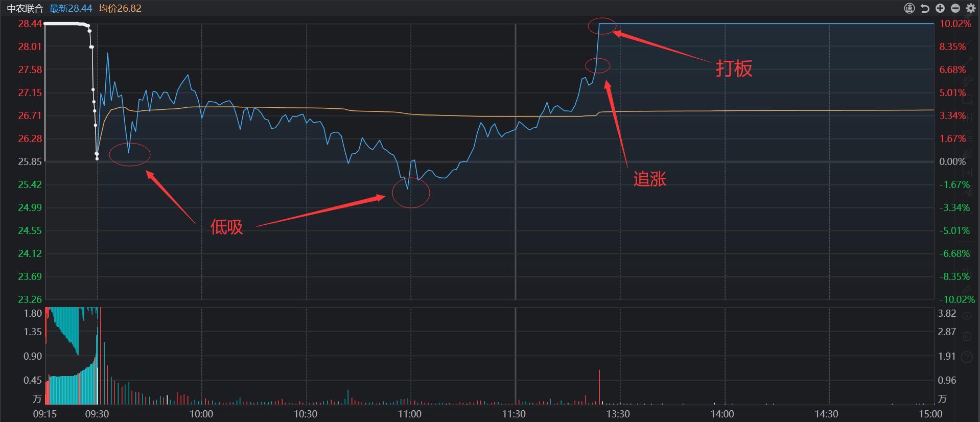Click the red circle marking the limit-up point

(x=601, y=25)
